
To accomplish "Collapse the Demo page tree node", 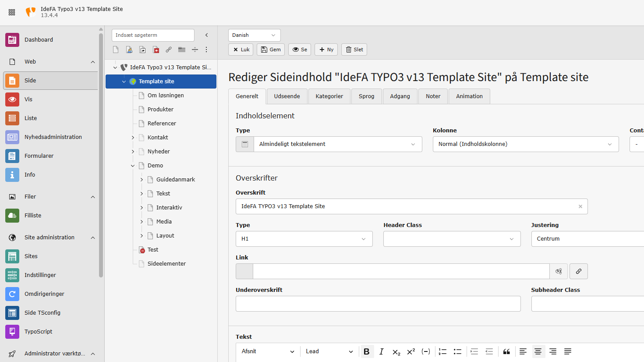I will pos(133,166).
